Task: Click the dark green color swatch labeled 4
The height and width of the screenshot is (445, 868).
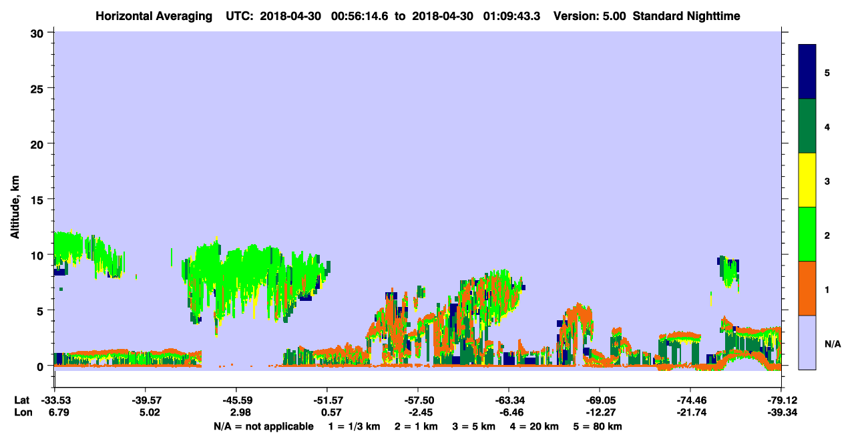Action: point(807,126)
